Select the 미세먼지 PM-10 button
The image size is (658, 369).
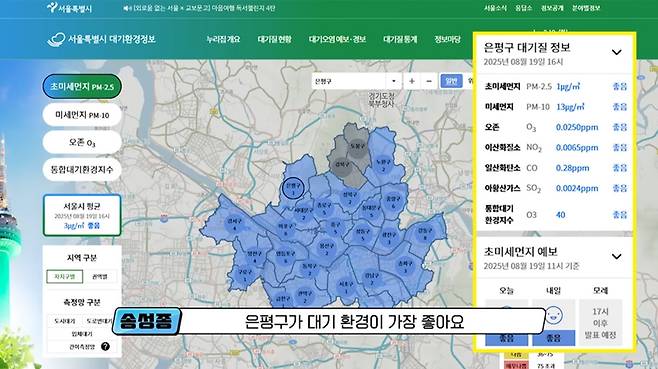pos(82,115)
